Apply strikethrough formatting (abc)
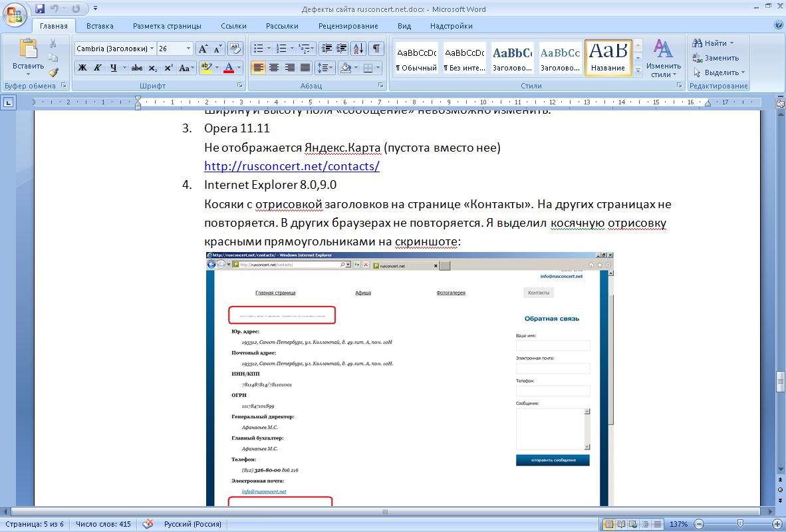786x532 pixels. (136, 68)
